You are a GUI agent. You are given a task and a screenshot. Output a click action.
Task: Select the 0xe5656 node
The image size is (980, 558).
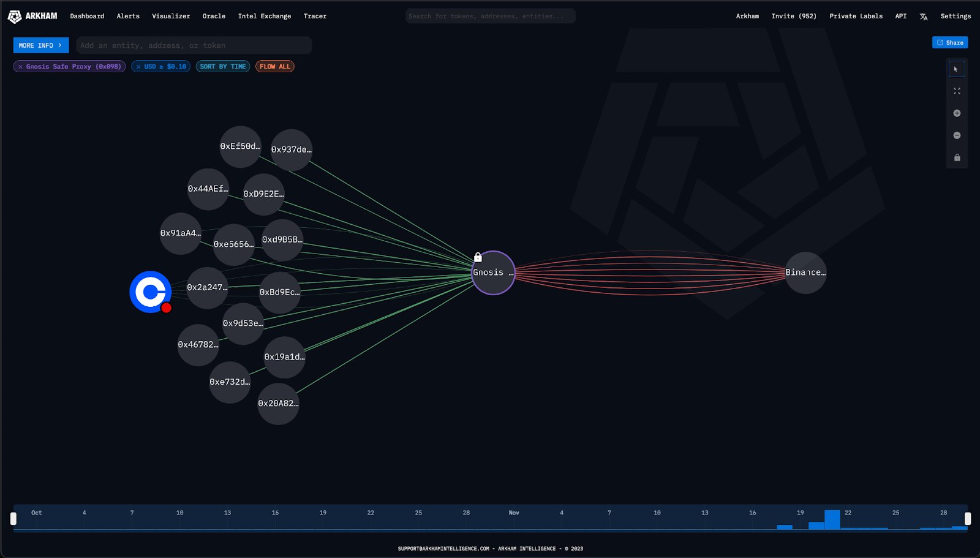233,244
